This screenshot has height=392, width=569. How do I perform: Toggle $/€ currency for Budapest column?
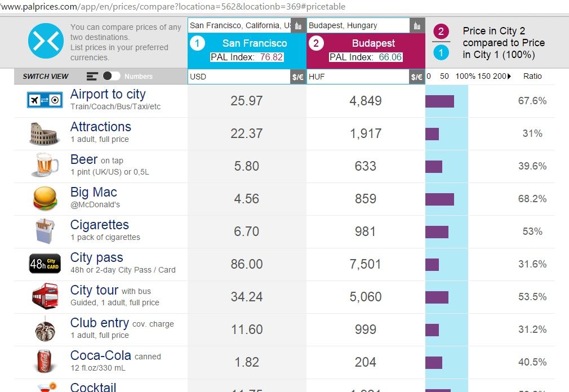click(417, 77)
